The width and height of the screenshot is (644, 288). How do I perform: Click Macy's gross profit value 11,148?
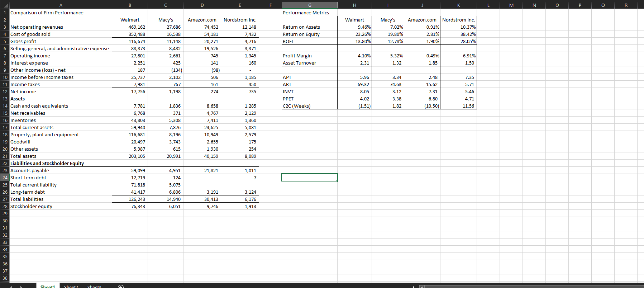tap(166, 41)
